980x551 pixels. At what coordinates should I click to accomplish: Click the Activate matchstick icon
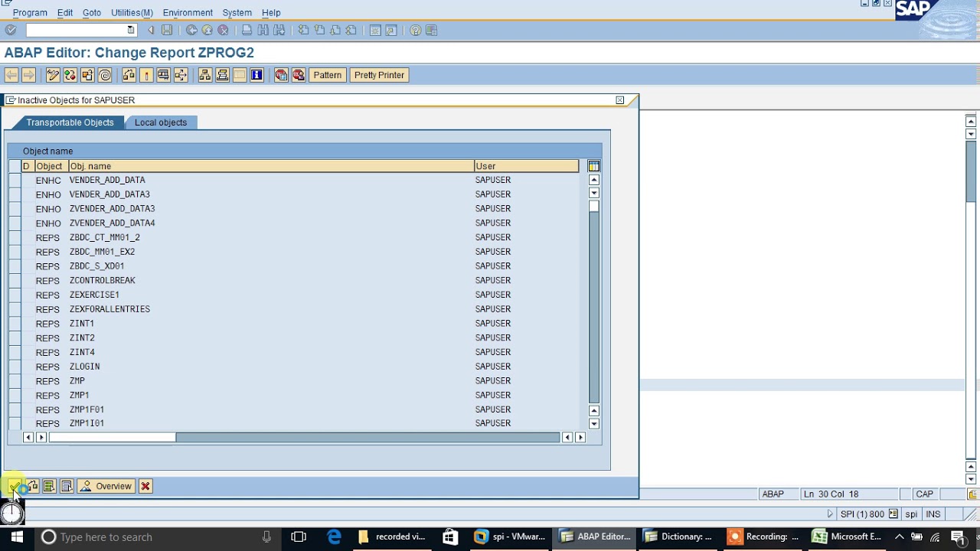pyautogui.click(x=146, y=75)
